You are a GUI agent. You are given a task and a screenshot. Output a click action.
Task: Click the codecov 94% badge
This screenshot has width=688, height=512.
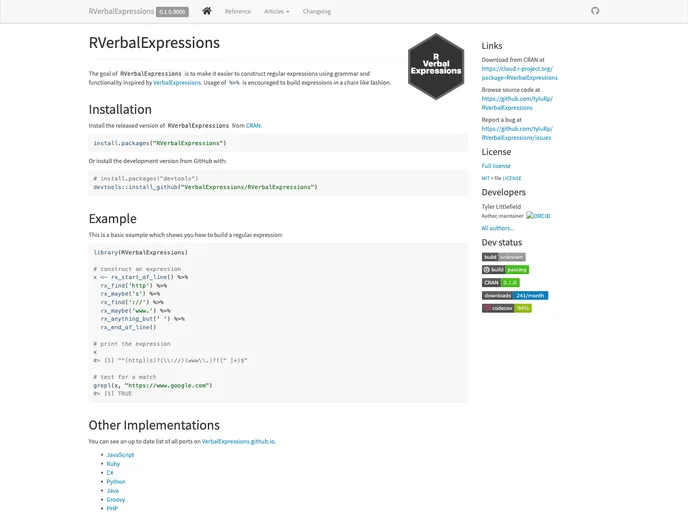coord(507,308)
